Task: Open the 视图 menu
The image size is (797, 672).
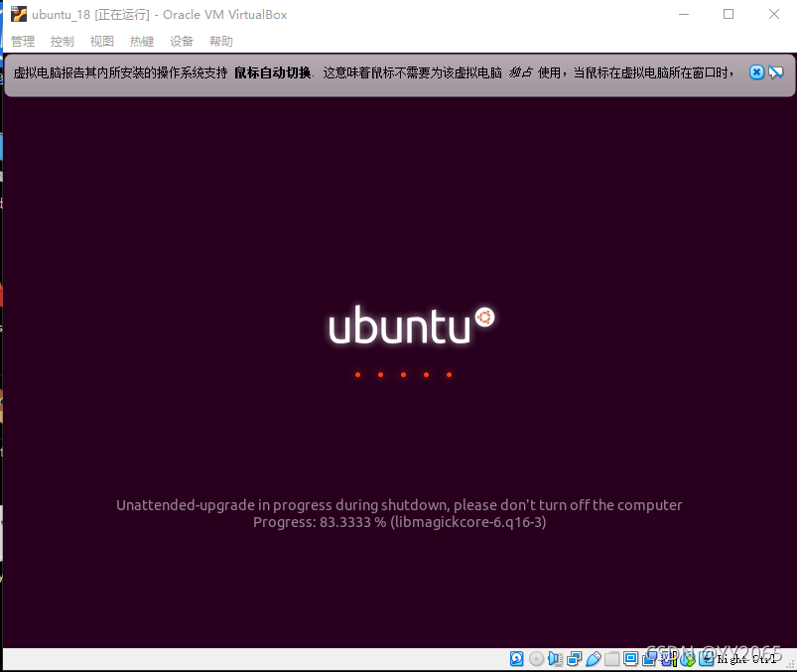Action: pos(101,41)
